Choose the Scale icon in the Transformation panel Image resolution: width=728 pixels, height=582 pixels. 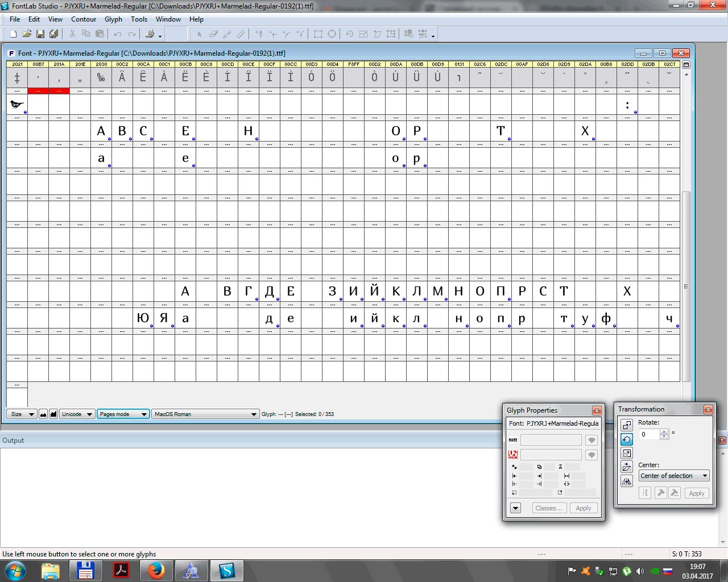(x=626, y=453)
